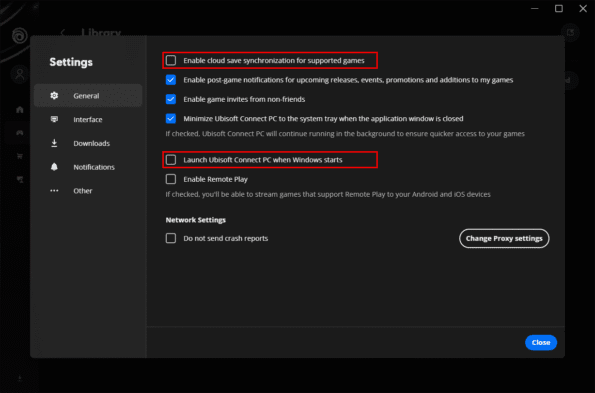Image resolution: width=595 pixels, height=393 pixels.
Task: Disable game invites from non-friends
Action: pyautogui.click(x=171, y=99)
